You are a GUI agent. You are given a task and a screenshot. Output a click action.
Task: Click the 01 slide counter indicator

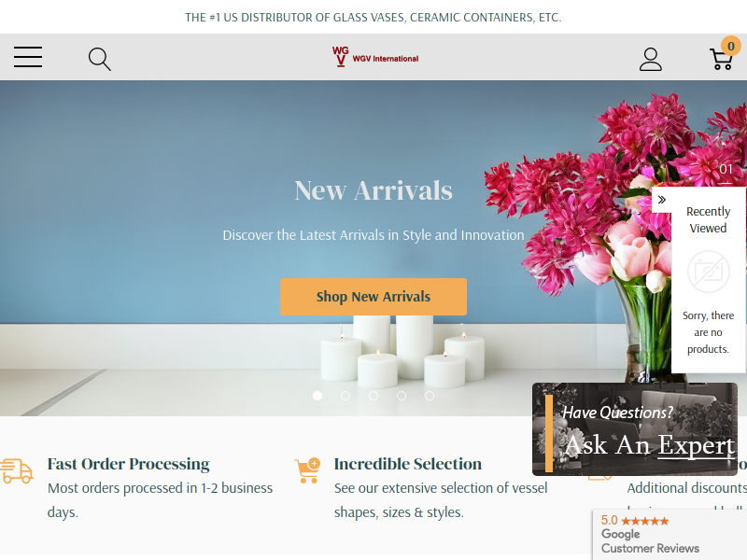coord(726,170)
